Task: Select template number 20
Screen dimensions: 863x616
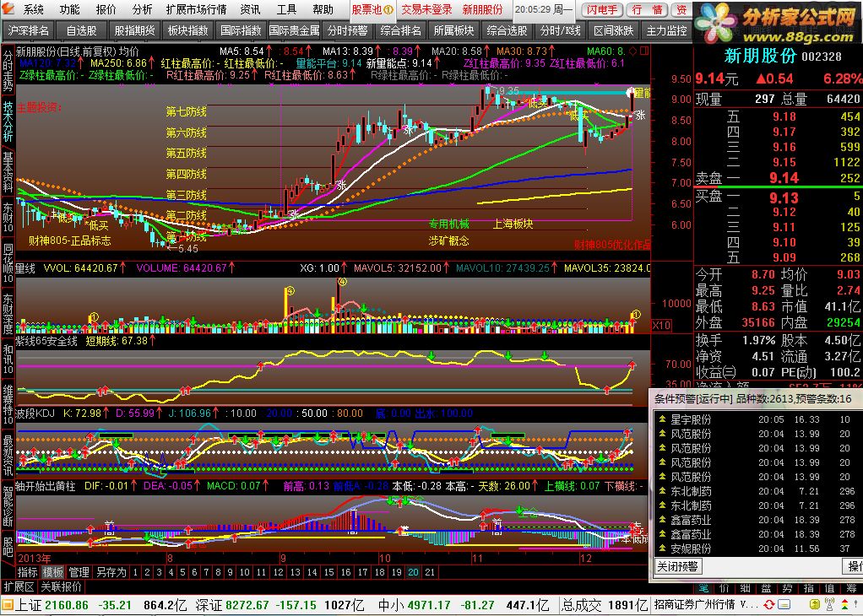Action: point(413,572)
